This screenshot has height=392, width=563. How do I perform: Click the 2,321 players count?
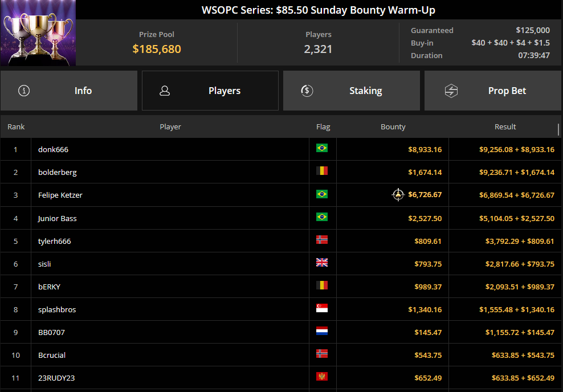[x=318, y=49]
